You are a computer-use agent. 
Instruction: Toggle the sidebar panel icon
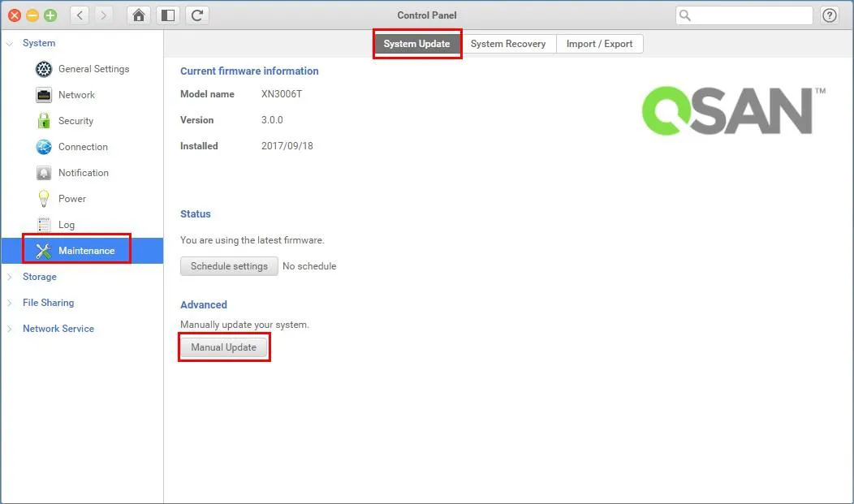tap(168, 15)
